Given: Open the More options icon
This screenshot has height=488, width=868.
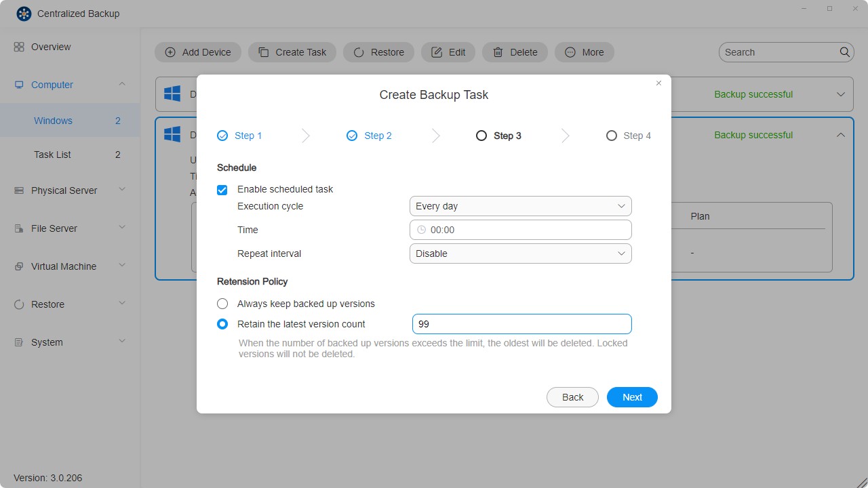Looking at the screenshot, I should [x=569, y=52].
